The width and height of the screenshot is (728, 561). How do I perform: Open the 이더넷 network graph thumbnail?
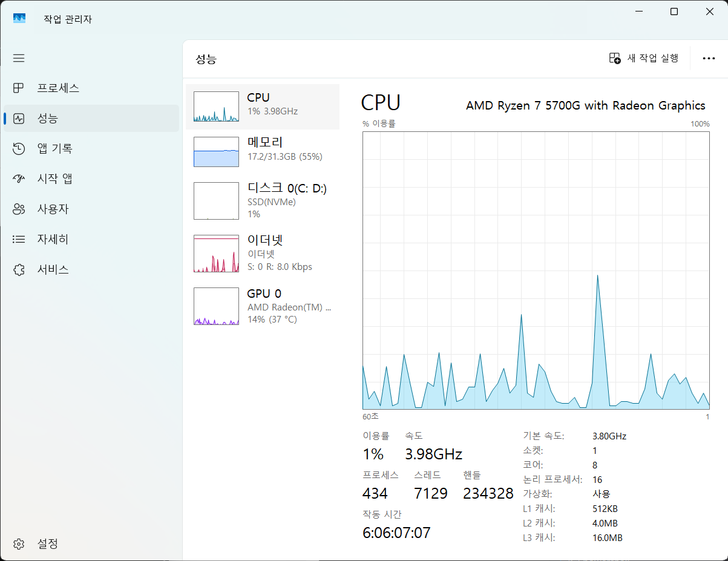216,254
